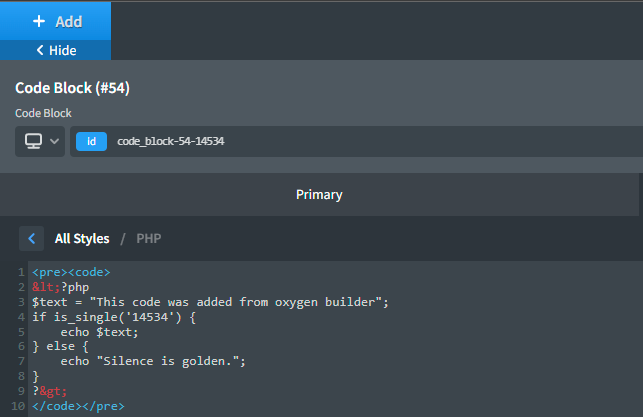Screen dimensions: 643x417
Task: Click the is_single('14534') condition line
Action: click(x=114, y=317)
